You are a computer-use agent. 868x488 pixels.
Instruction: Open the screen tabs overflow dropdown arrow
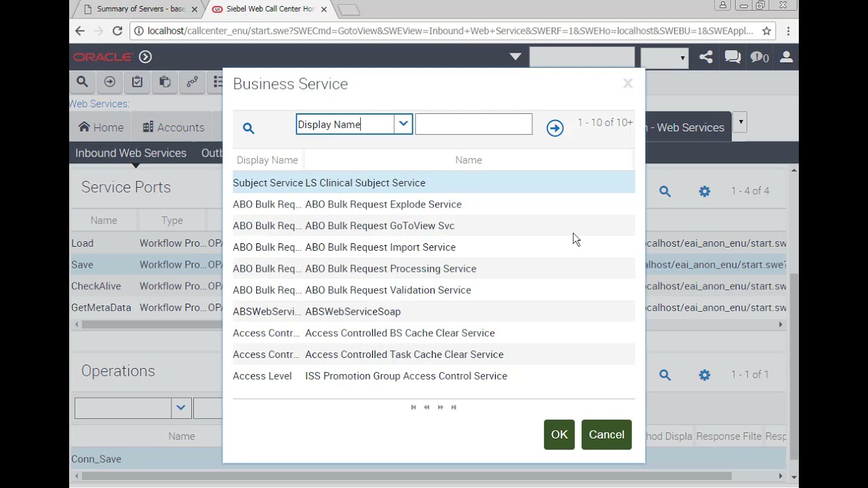[741, 122]
